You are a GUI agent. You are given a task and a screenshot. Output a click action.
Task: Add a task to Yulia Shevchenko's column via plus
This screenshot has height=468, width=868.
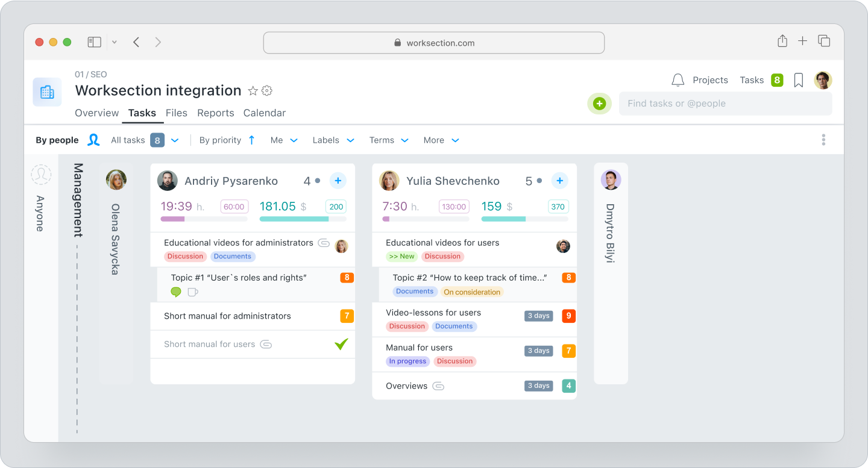[x=559, y=180]
